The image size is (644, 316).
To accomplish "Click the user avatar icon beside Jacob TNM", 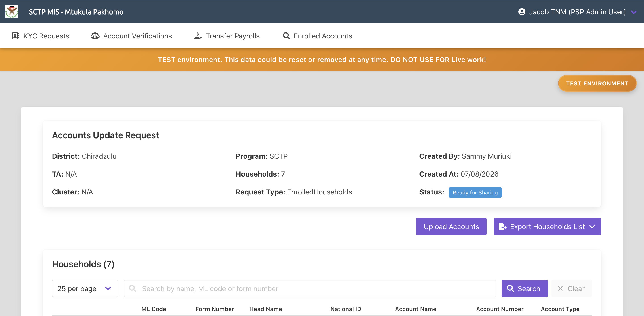I will pos(522,12).
